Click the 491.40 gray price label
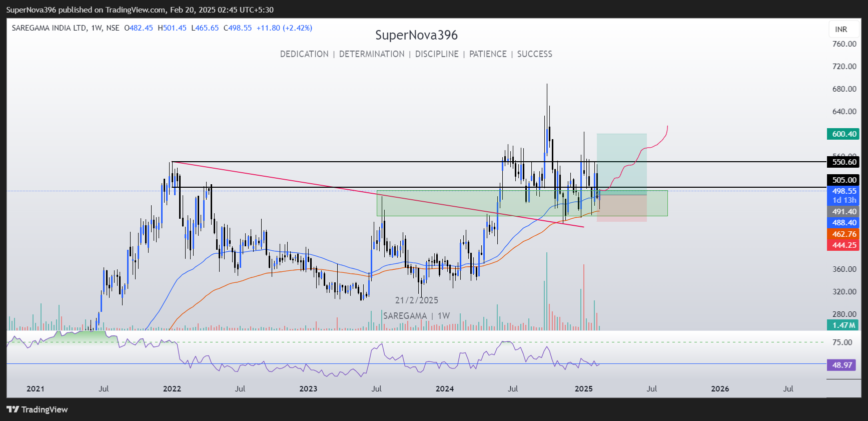Viewport: 868px width, 421px height. [x=843, y=212]
